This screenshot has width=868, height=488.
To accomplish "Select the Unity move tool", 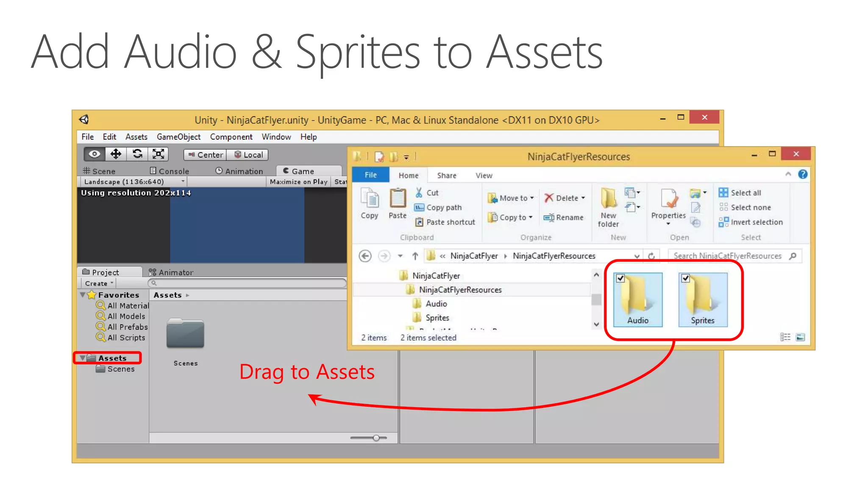I will click(116, 154).
